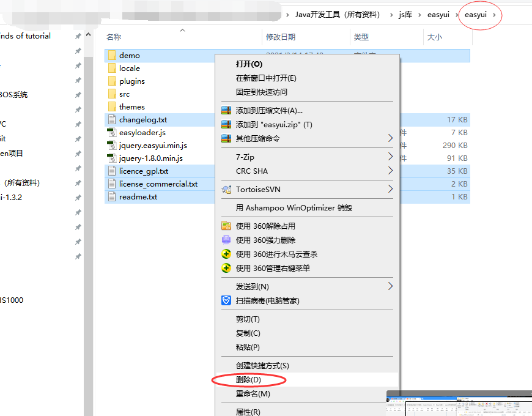Viewport: 532px width, 416px height.
Task: Click the 360进行木马云查杀 green icon
Action: click(x=225, y=254)
